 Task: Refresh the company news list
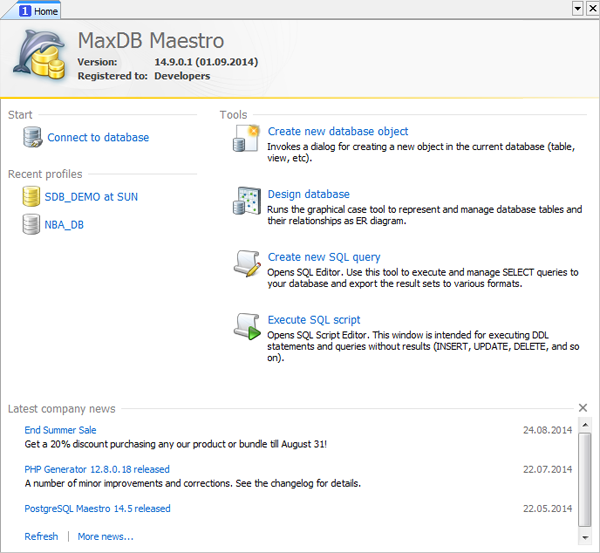[x=41, y=537]
